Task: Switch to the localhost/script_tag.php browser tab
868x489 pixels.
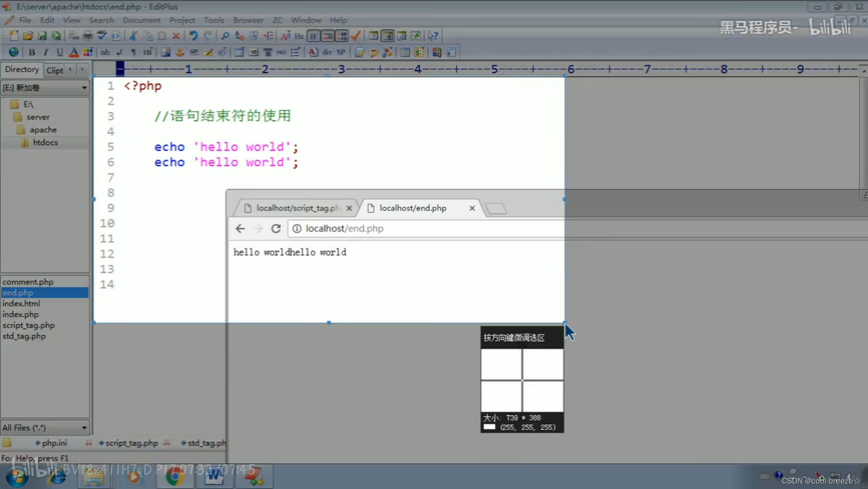Action: 297,208
